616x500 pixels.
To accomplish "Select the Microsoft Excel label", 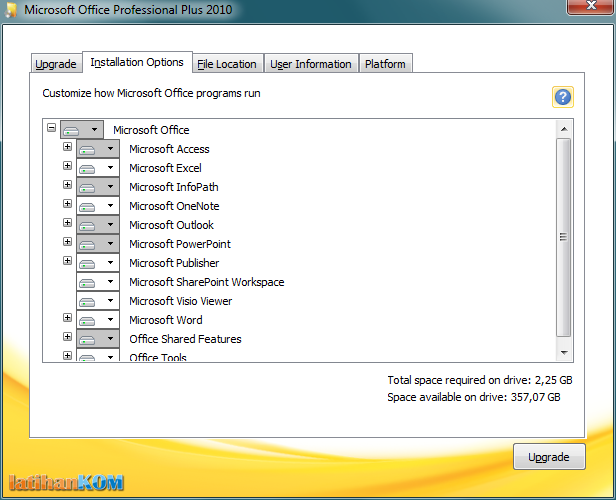I will click(x=165, y=168).
